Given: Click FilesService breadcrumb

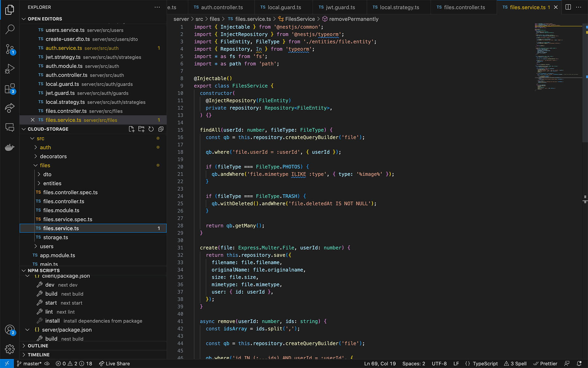Looking at the screenshot, I should [300, 19].
